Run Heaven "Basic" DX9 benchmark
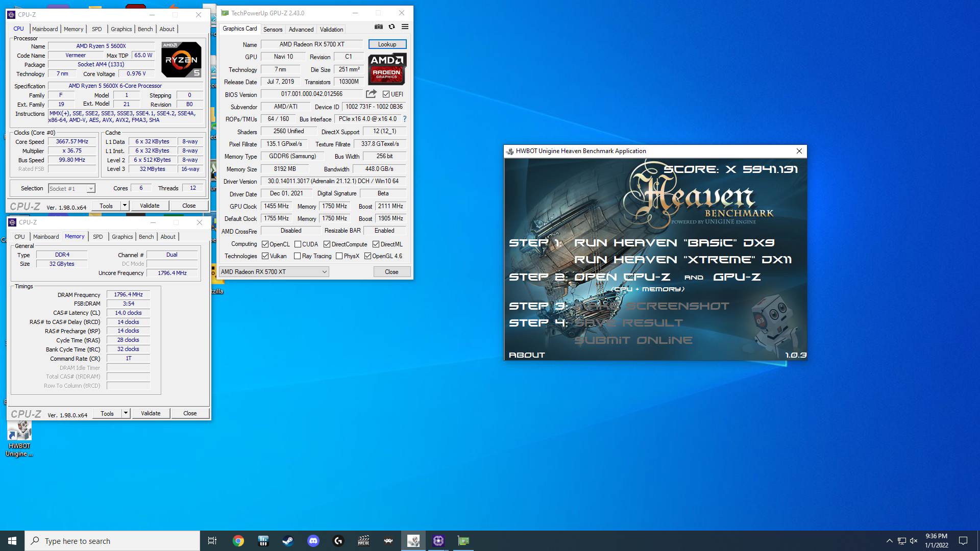The height and width of the screenshot is (551, 980). [674, 243]
